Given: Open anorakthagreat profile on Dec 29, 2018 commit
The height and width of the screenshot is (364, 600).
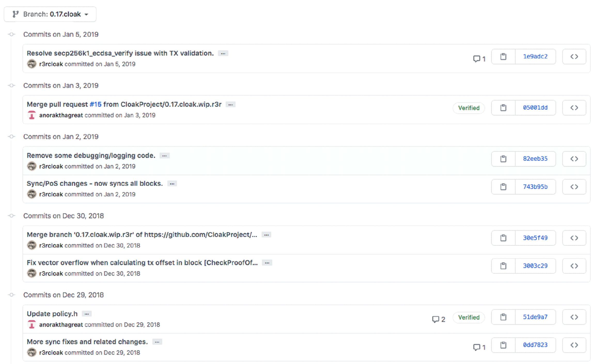Looking at the screenshot, I should pyautogui.click(x=61, y=325).
